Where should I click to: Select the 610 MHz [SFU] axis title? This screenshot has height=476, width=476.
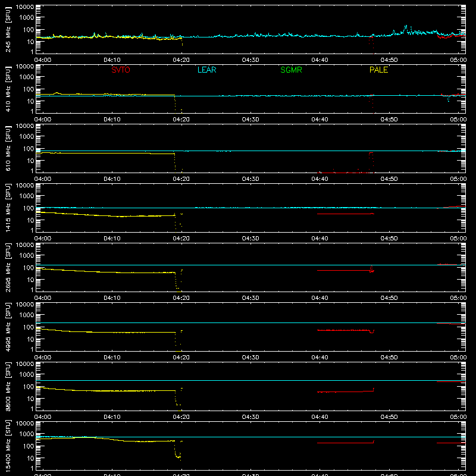(x=8, y=148)
